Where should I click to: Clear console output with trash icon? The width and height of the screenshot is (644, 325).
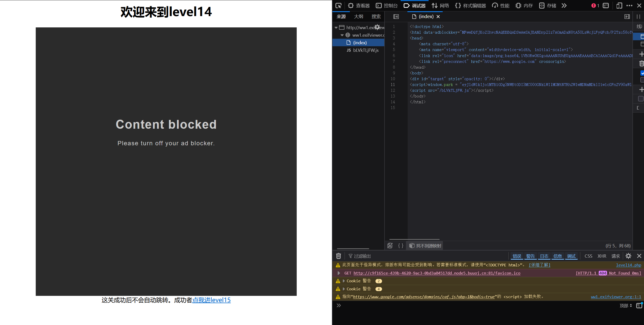tap(338, 256)
